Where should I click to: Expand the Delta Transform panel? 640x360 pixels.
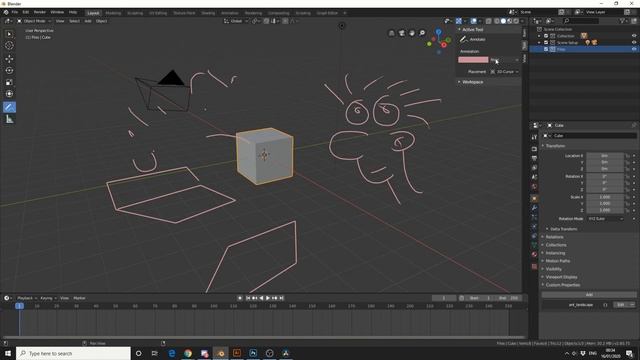563,229
